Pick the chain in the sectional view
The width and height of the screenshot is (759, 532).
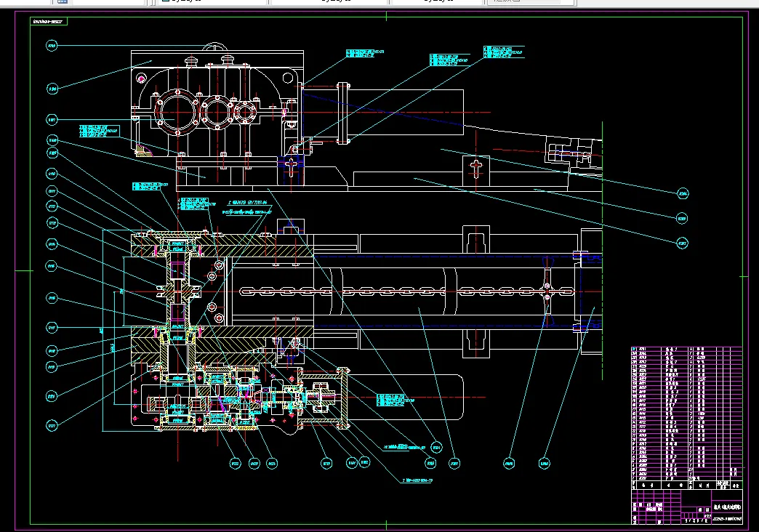click(406, 291)
